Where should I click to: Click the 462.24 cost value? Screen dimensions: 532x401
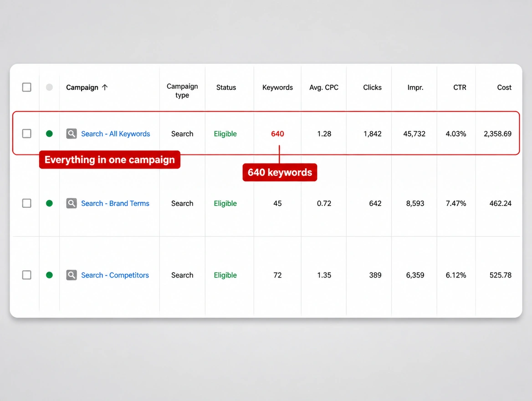pyautogui.click(x=501, y=203)
